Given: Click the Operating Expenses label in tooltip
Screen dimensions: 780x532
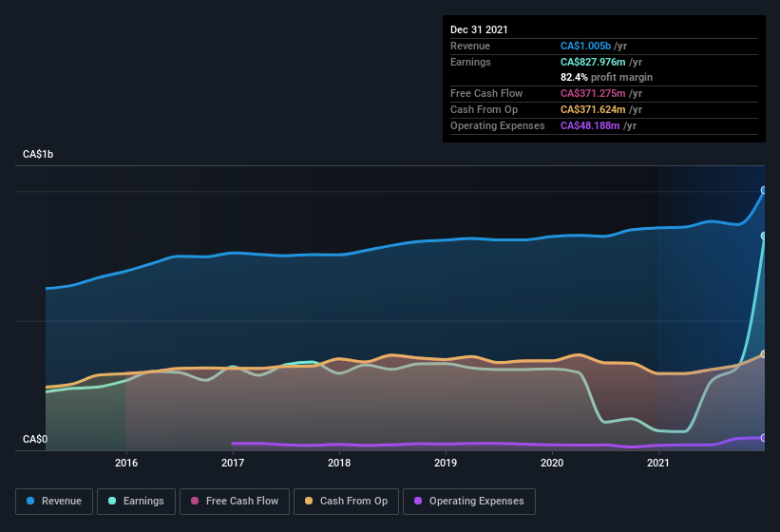Looking at the screenshot, I should 498,125.
